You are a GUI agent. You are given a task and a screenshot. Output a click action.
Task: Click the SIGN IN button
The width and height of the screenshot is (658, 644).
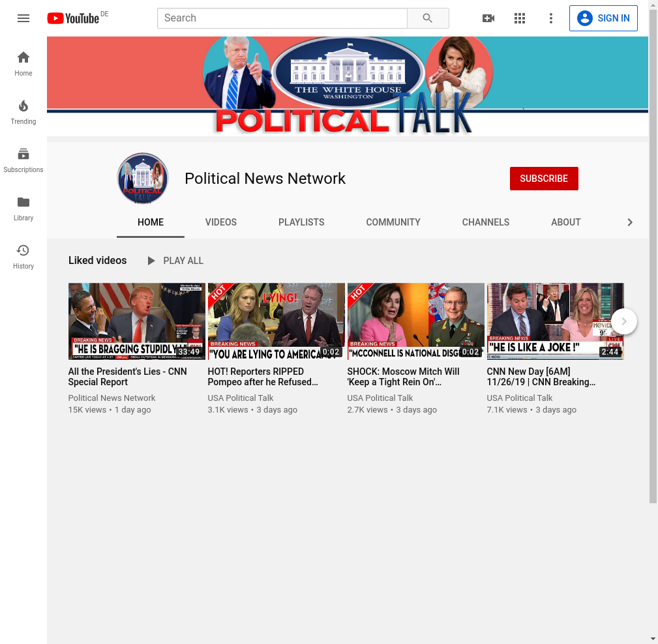[x=603, y=18]
